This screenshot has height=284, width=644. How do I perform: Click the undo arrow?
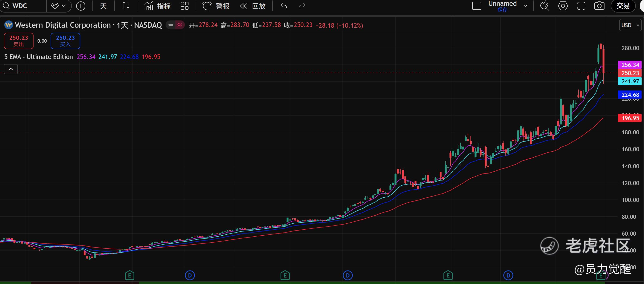(283, 6)
